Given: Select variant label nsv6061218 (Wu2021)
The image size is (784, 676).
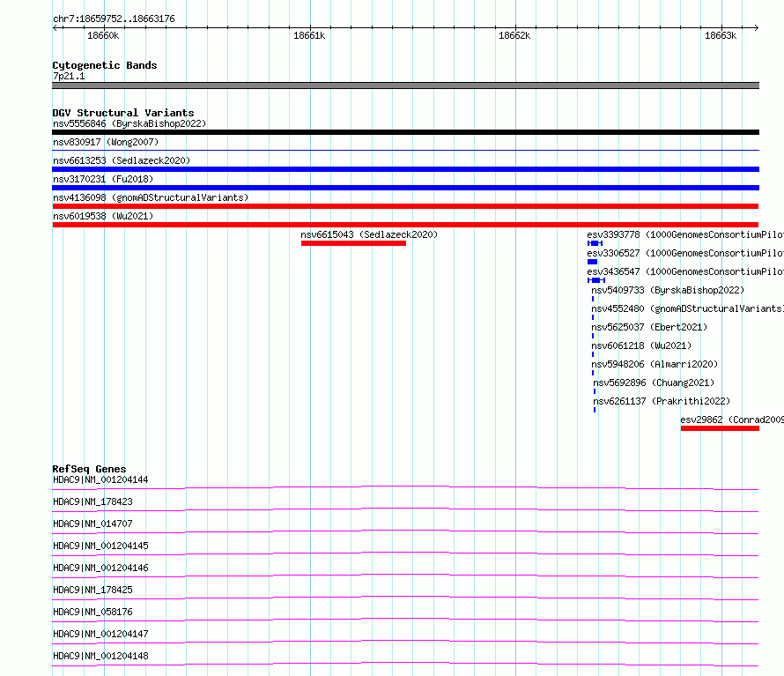Looking at the screenshot, I should 641,345.
